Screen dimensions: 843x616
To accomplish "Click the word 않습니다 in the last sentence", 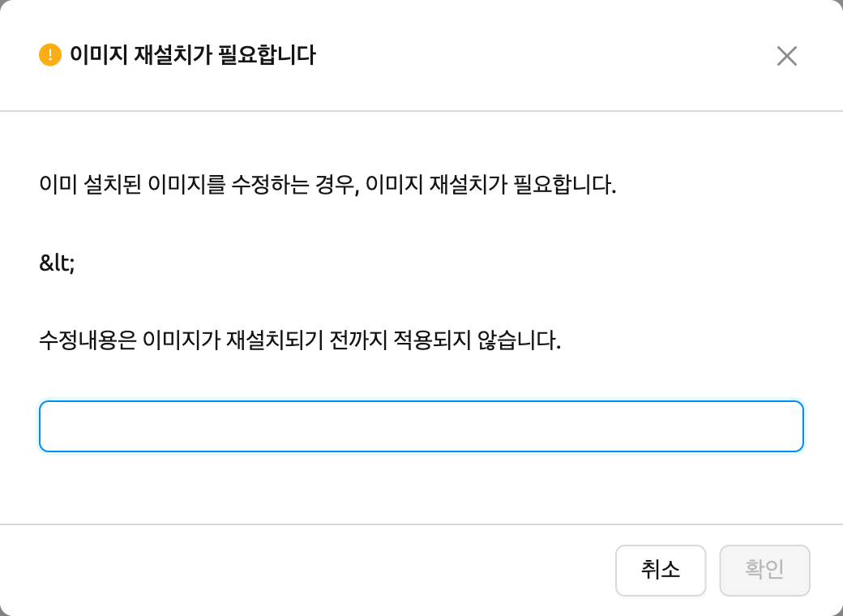I will tap(520, 340).
